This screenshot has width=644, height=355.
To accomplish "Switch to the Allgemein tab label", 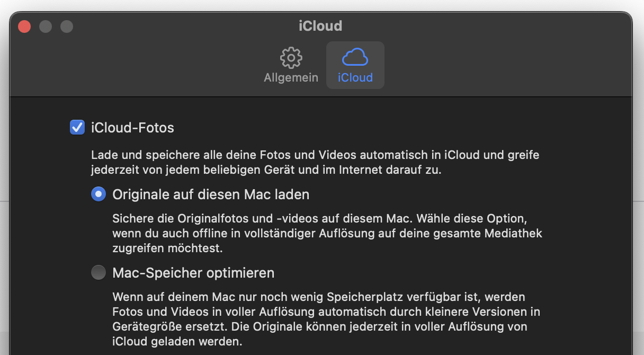I will [x=291, y=77].
